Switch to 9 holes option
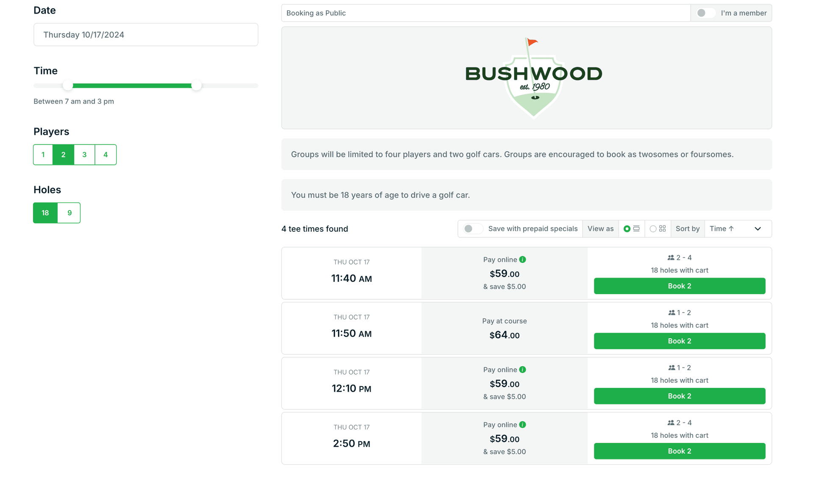This screenshot has width=814, height=504. (x=69, y=213)
